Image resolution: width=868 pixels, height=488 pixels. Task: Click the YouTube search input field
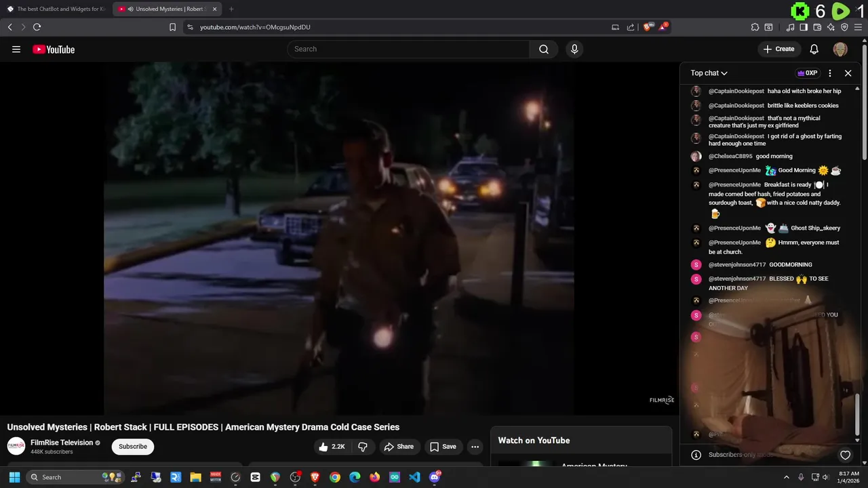point(408,49)
